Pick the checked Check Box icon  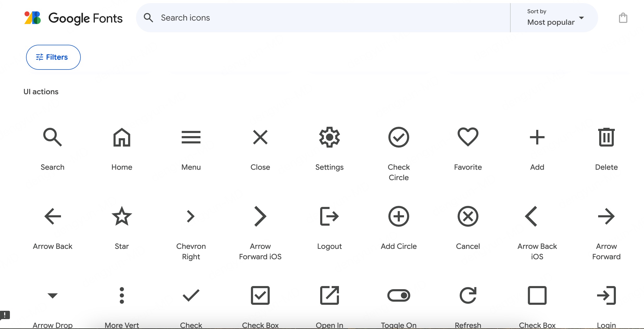coord(260,295)
